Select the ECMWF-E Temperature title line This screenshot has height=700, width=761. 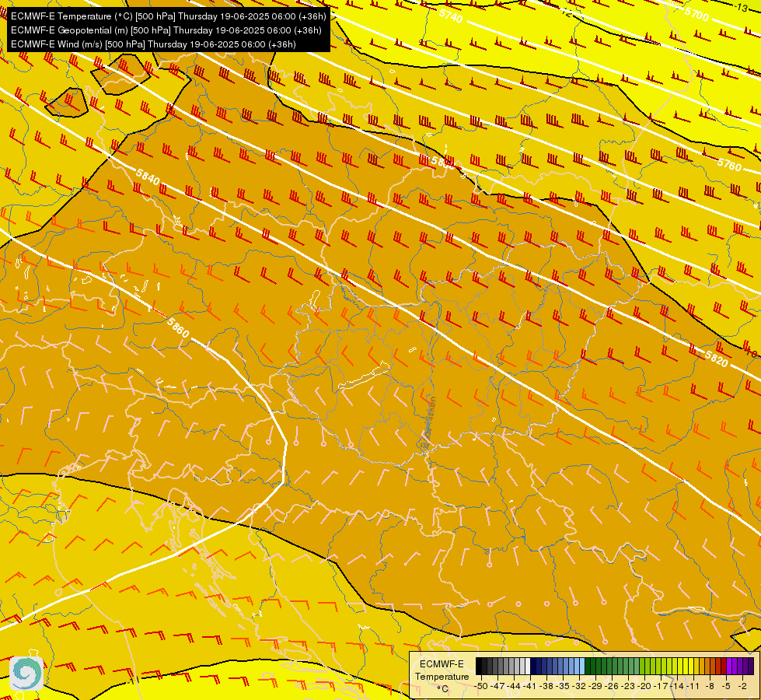pyautogui.click(x=168, y=16)
